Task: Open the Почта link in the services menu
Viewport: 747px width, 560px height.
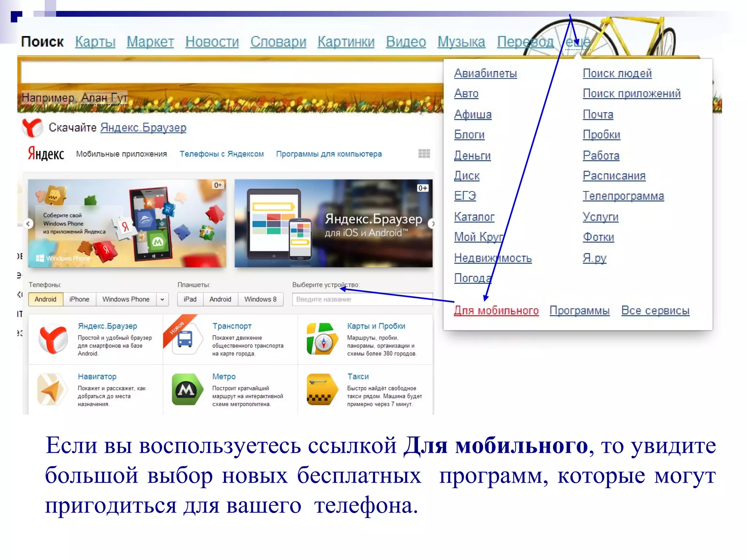Action: (598, 114)
